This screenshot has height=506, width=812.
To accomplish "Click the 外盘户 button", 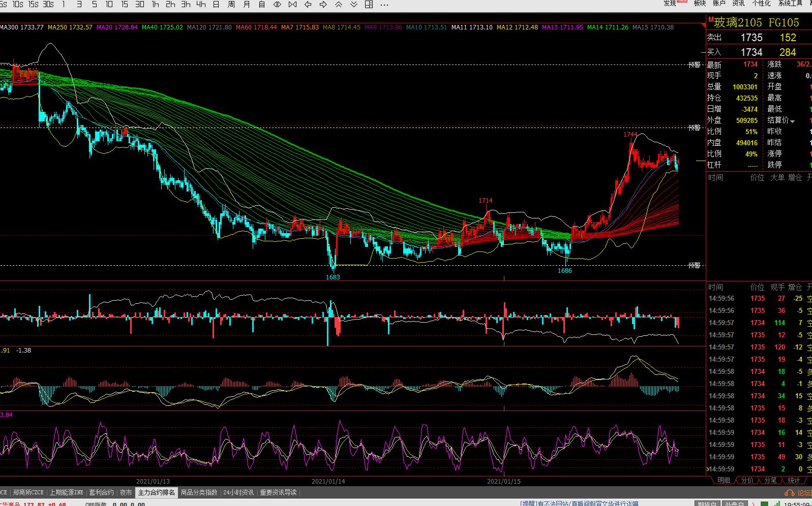I will point(734,503).
